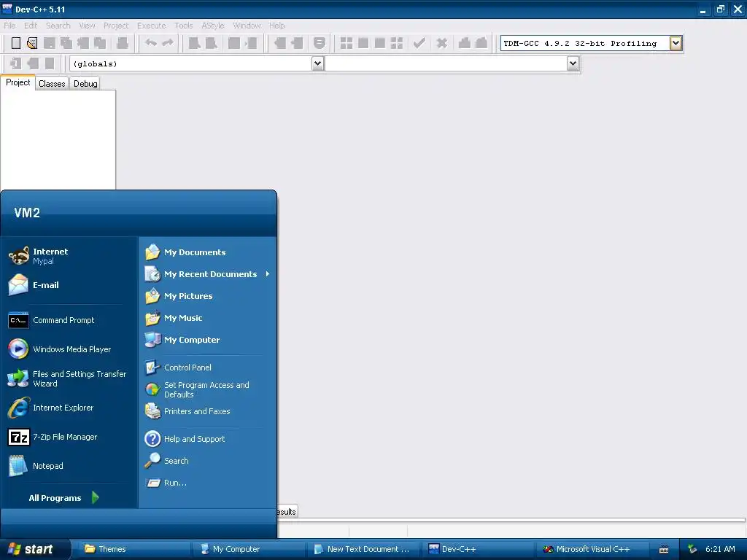
Task: Click the Open file toolbar icon
Action: 32,43
